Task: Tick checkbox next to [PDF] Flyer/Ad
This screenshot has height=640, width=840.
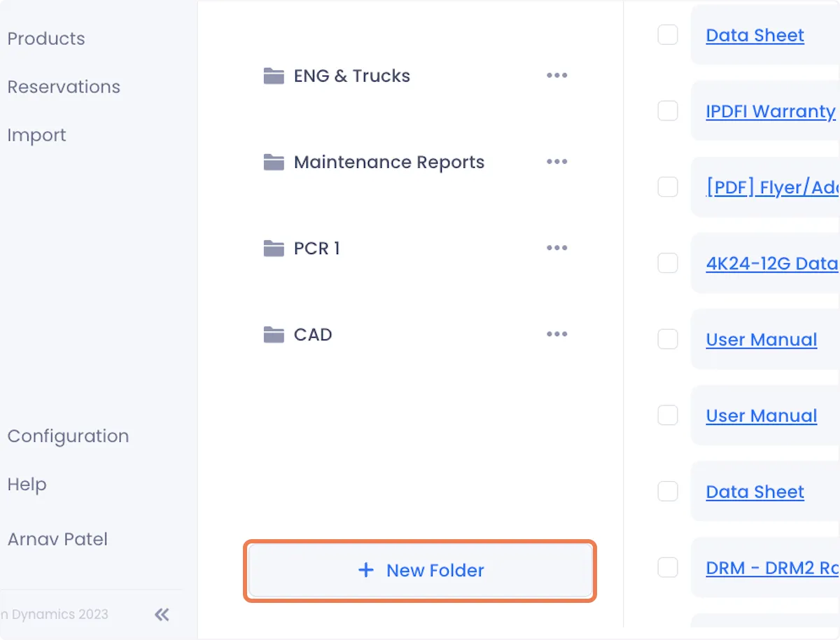Action: tap(668, 187)
